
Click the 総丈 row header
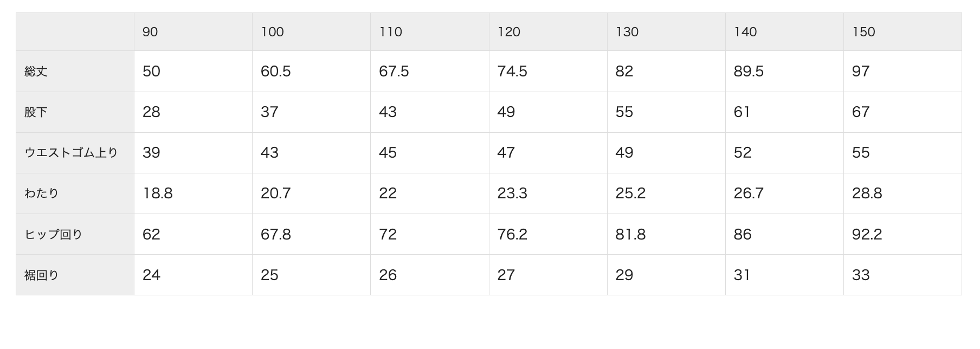coord(36,72)
